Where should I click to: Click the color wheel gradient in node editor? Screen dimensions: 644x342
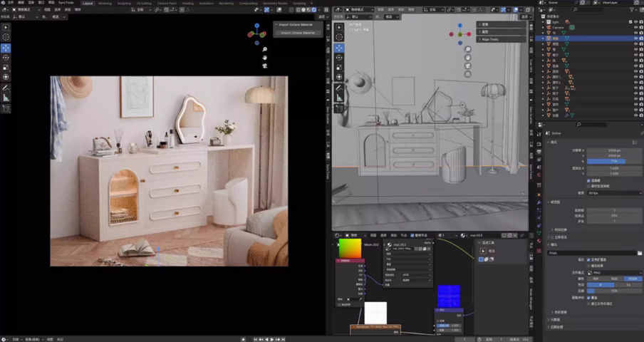[349, 249]
